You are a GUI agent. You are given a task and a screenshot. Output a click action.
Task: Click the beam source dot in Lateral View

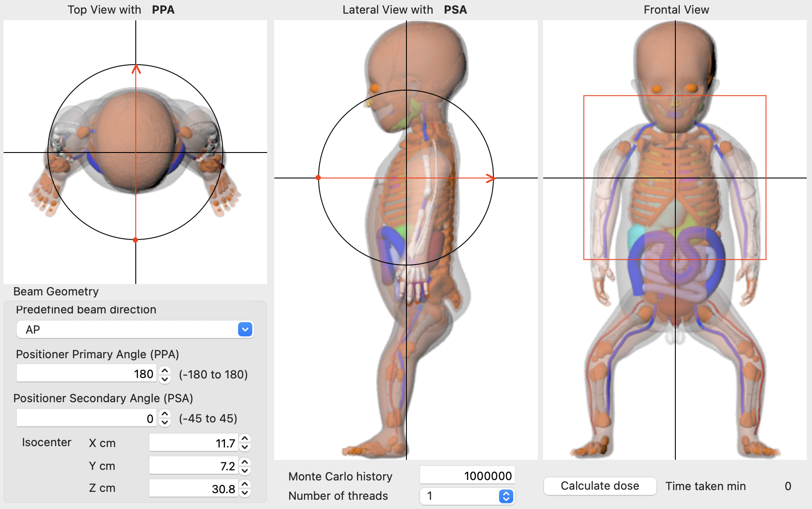pos(318,178)
